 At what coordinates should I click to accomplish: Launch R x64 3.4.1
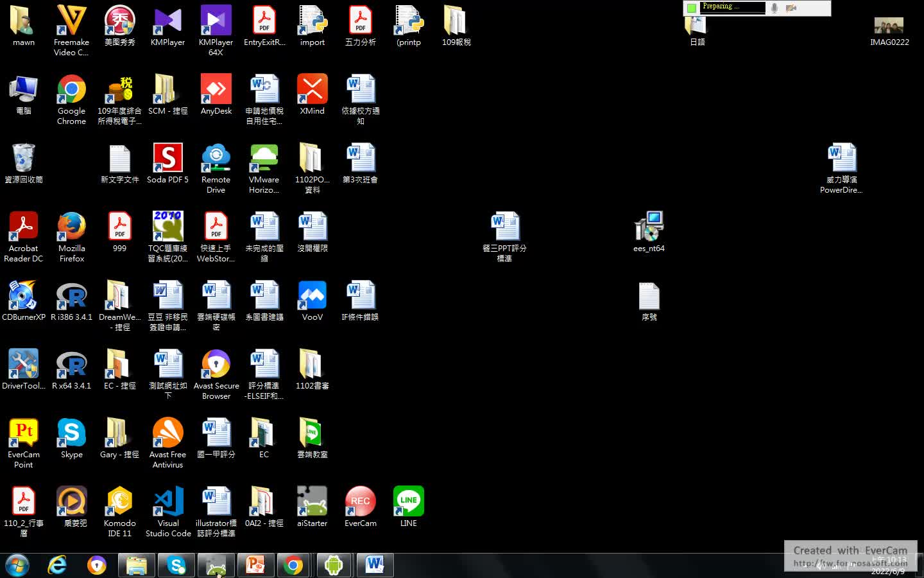pos(71,369)
